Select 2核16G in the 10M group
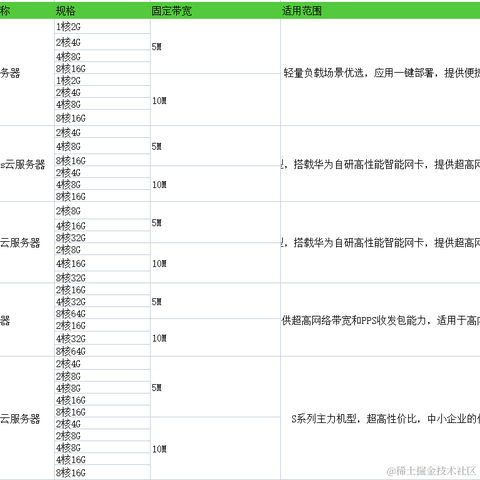 (102, 325)
